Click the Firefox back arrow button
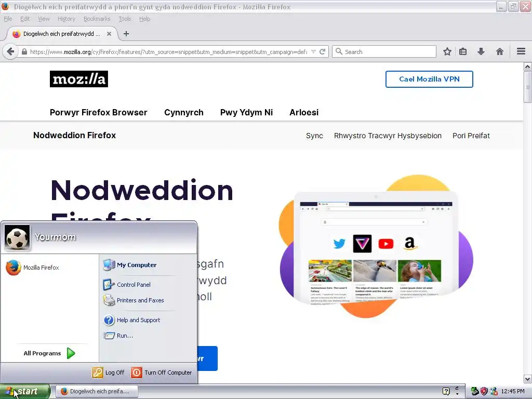The height and width of the screenshot is (399, 532). [x=10, y=51]
